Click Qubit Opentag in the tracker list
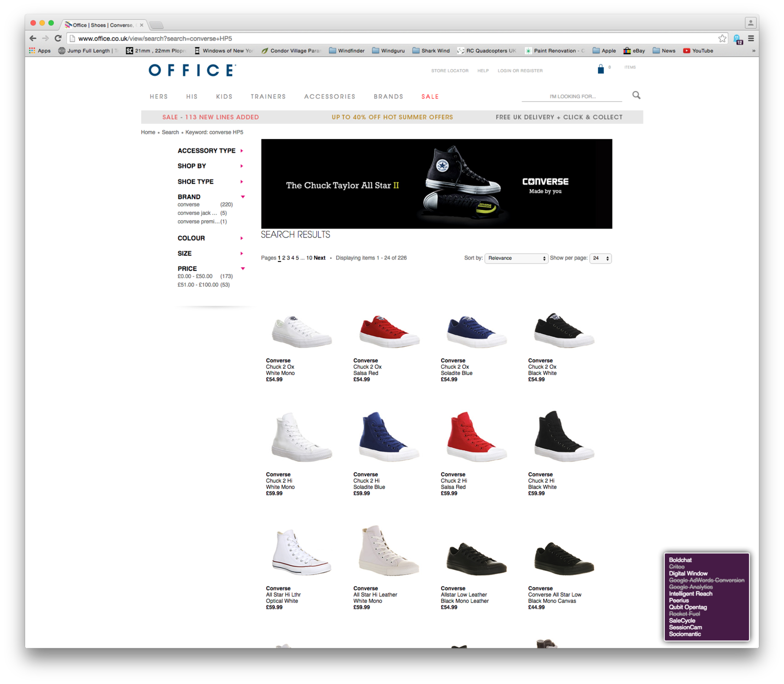 688,607
